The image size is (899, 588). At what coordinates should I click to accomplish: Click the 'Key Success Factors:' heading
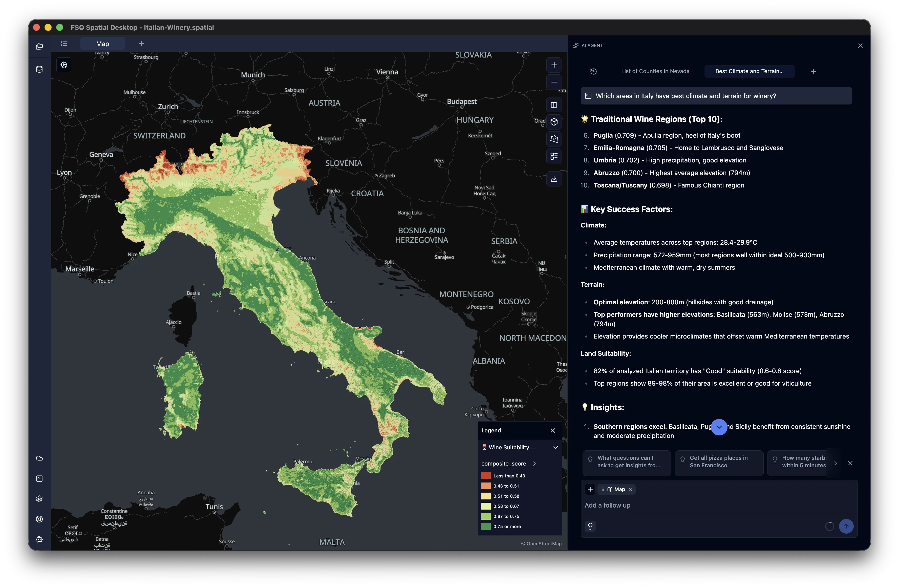click(x=631, y=209)
